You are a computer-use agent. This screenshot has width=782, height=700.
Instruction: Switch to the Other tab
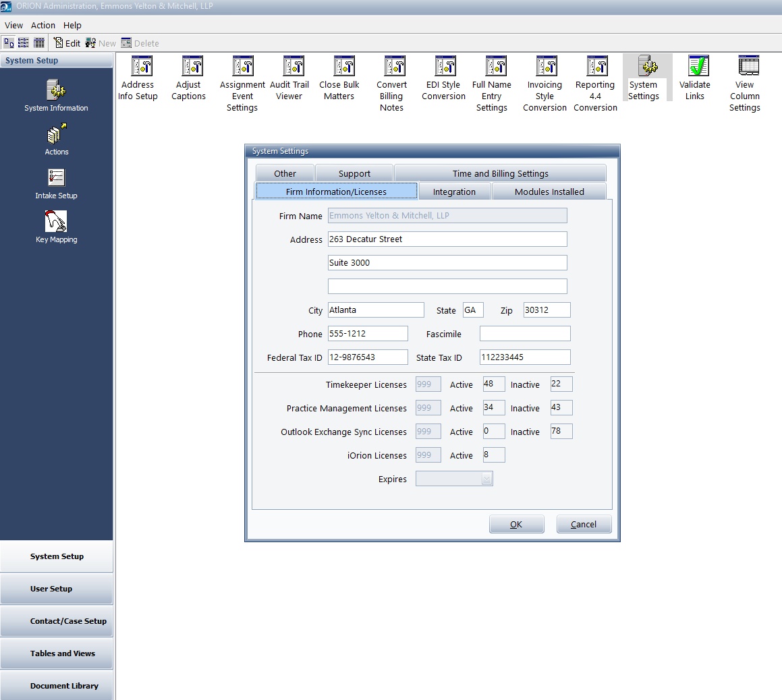(285, 173)
